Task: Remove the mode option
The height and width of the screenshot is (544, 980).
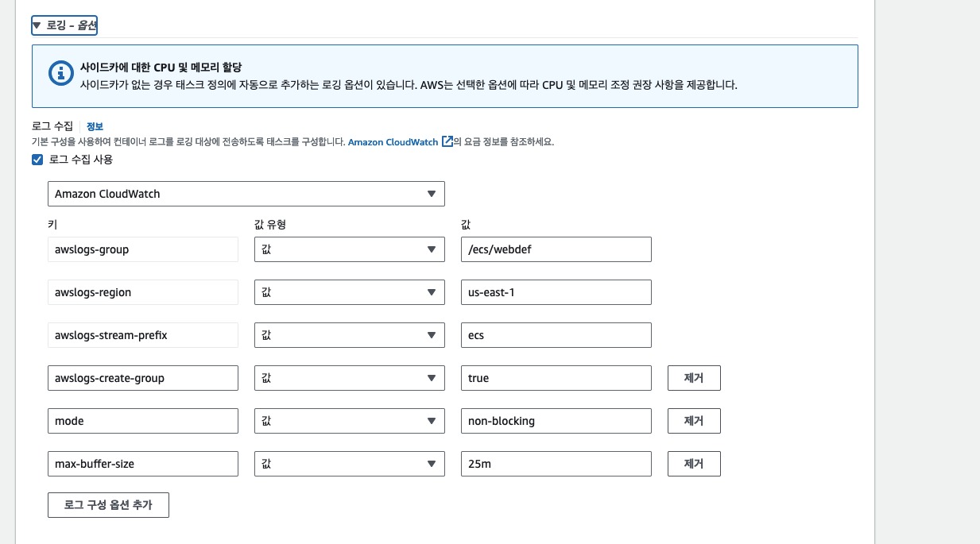Action: click(x=694, y=421)
